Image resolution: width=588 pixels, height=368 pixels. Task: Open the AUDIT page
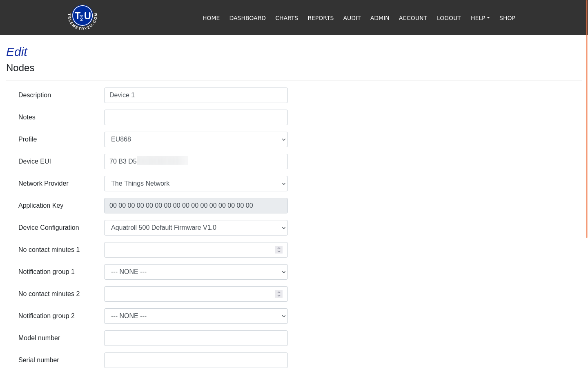pos(352,18)
